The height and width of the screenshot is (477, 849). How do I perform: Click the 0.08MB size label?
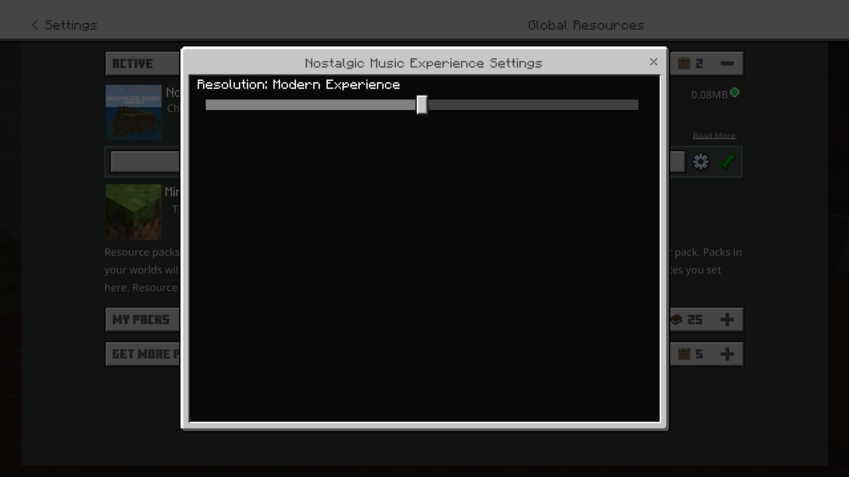709,95
